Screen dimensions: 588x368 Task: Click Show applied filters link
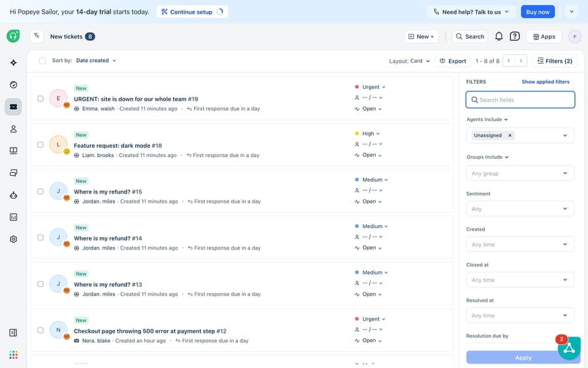[546, 82]
